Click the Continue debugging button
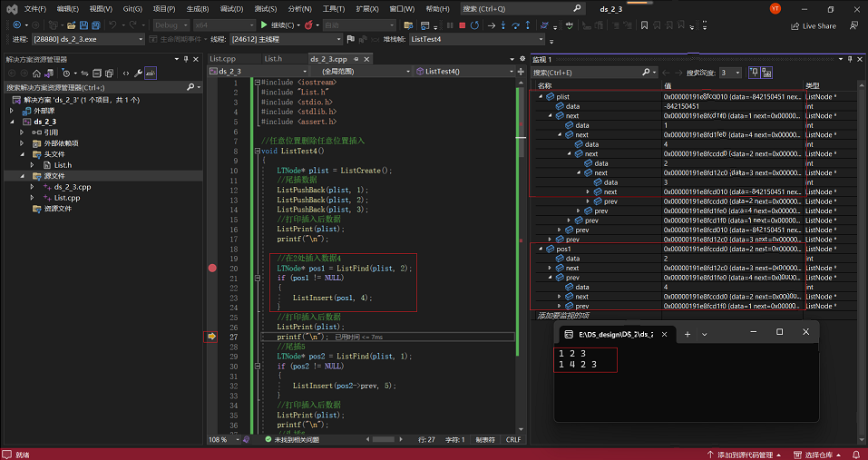The width and height of the screenshot is (868, 460). 276,25
